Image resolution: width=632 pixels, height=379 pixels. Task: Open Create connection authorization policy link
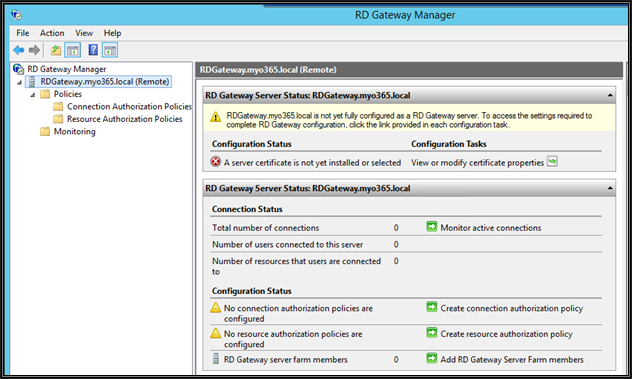tap(512, 308)
